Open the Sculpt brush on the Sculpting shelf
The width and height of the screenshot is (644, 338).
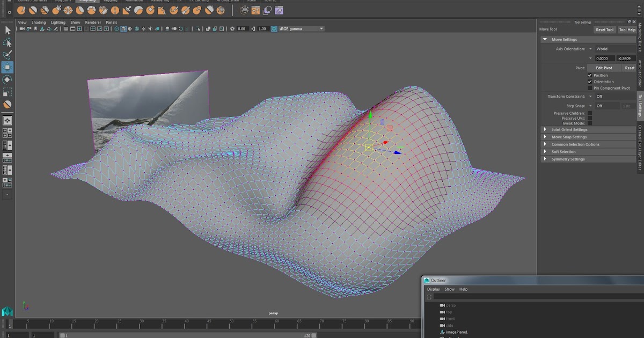point(20,10)
